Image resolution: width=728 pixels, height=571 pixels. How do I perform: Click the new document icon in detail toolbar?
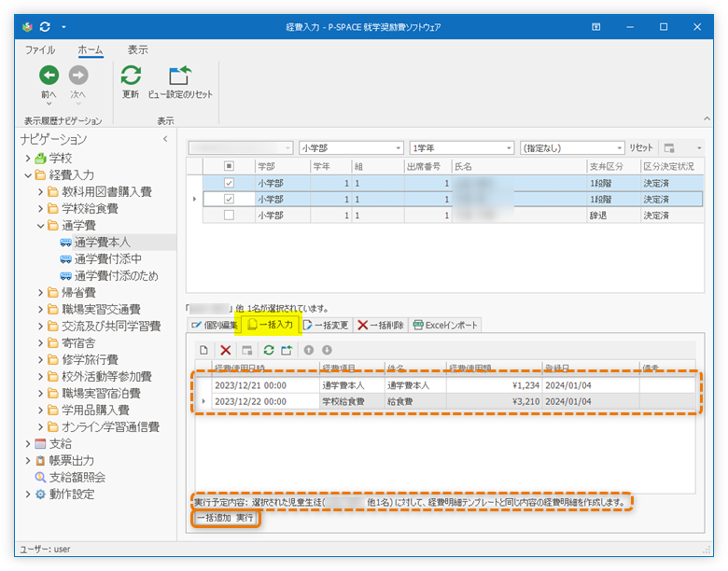[x=203, y=350]
